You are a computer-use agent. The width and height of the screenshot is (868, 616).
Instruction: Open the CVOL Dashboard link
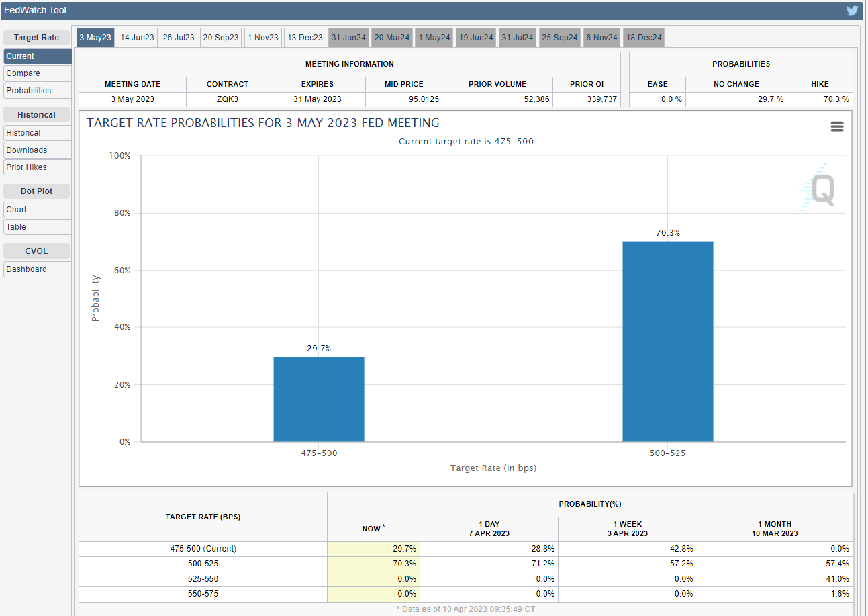coord(37,269)
